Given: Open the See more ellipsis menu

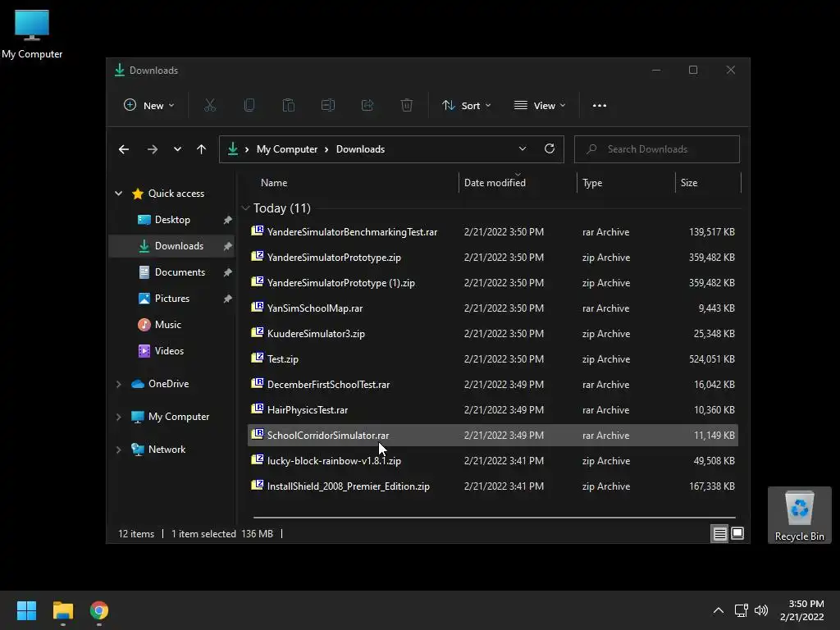Looking at the screenshot, I should [x=600, y=106].
